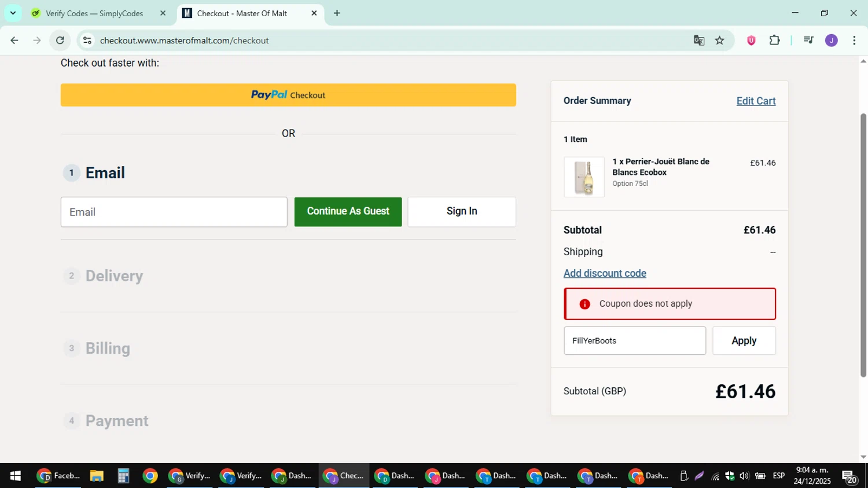
Task: Select the Checkout Chrome window in taskbar
Action: [344, 476]
